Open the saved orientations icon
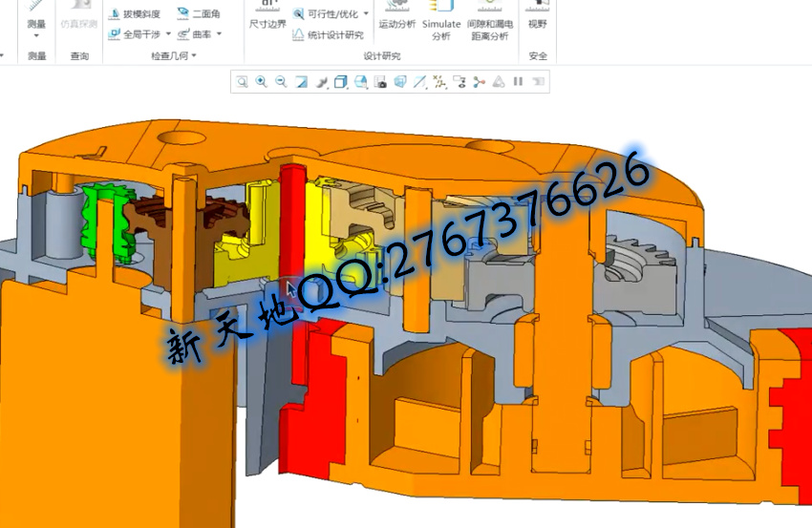Screen dimensions: 812x528 [361, 82]
